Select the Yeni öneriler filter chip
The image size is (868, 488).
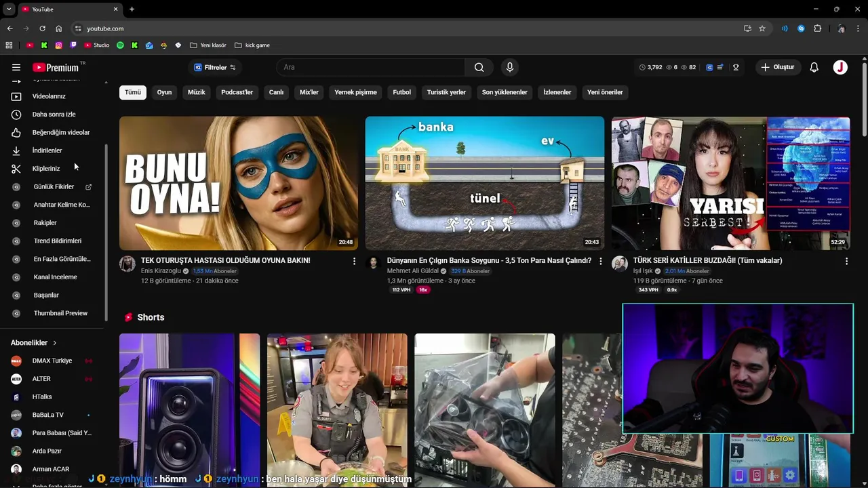coord(605,92)
